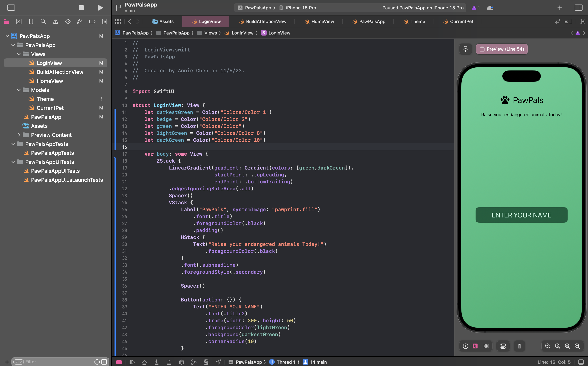Click the step over debug icon
Screen dimensions: 588x366
pos(144,362)
